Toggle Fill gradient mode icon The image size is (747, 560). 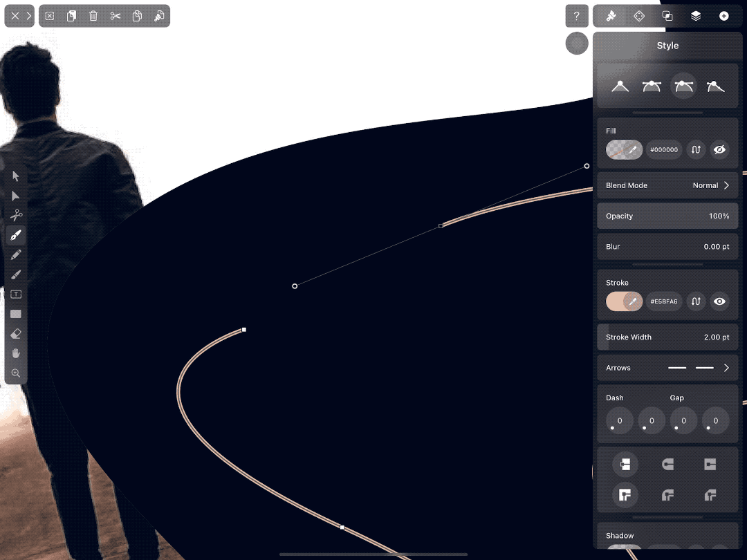click(696, 149)
